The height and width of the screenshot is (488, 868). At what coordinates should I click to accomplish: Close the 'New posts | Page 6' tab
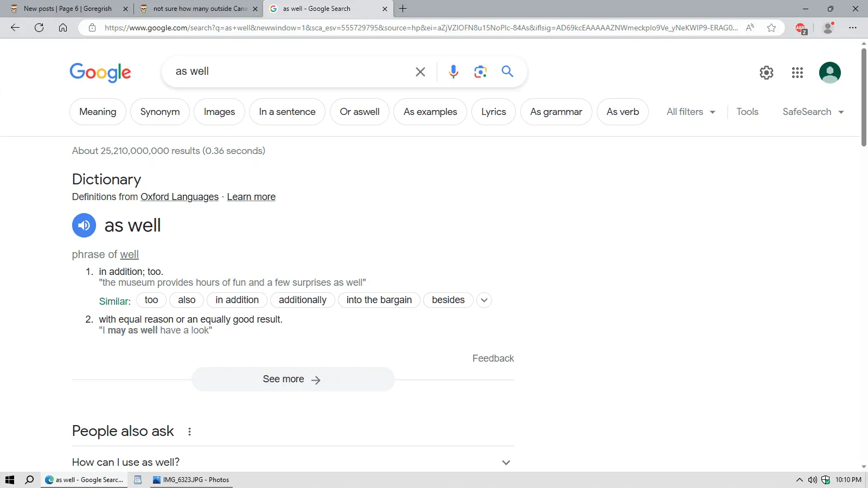(x=125, y=9)
